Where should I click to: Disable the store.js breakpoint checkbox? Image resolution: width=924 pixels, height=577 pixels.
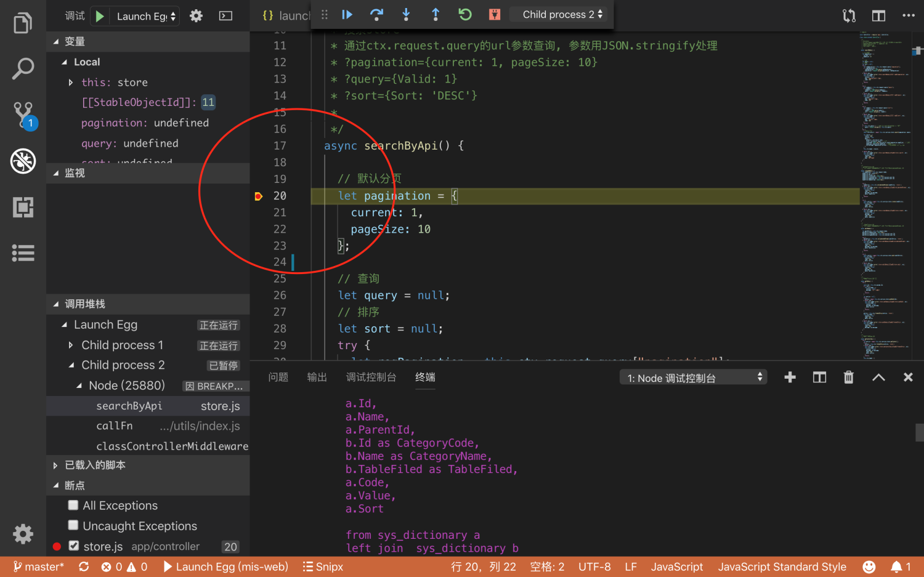(x=74, y=546)
